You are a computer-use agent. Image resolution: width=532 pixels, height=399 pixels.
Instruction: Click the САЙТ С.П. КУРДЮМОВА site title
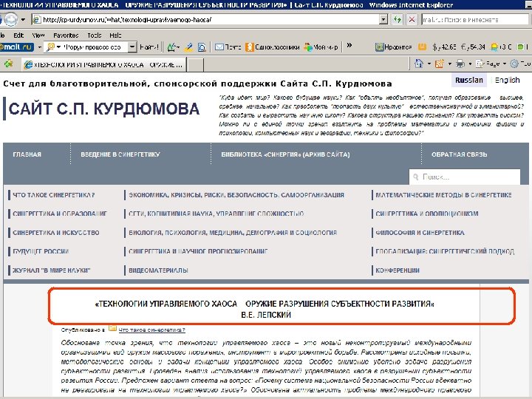click(104, 109)
